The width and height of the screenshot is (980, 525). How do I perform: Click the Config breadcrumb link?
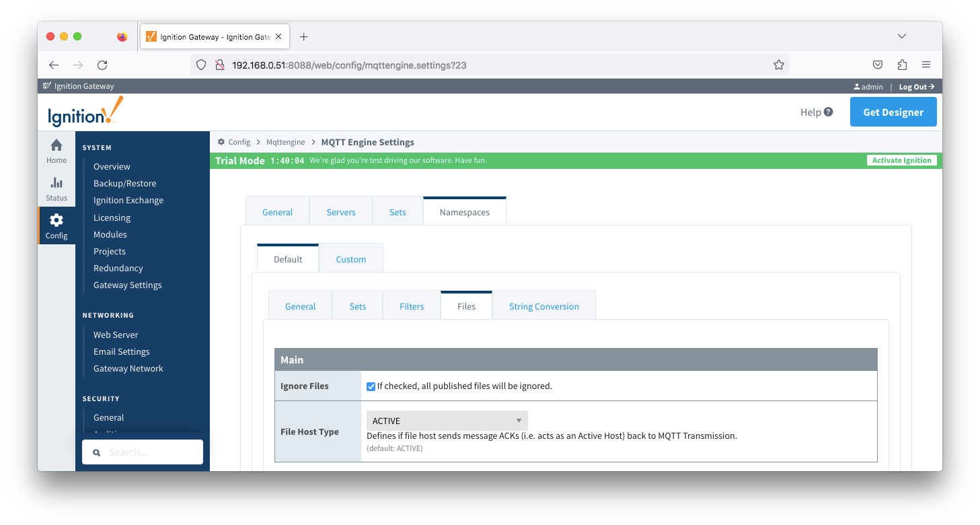239,142
